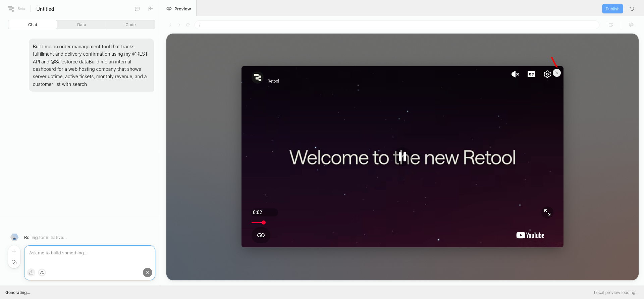Click the Retool channel name in video

(273, 81)
